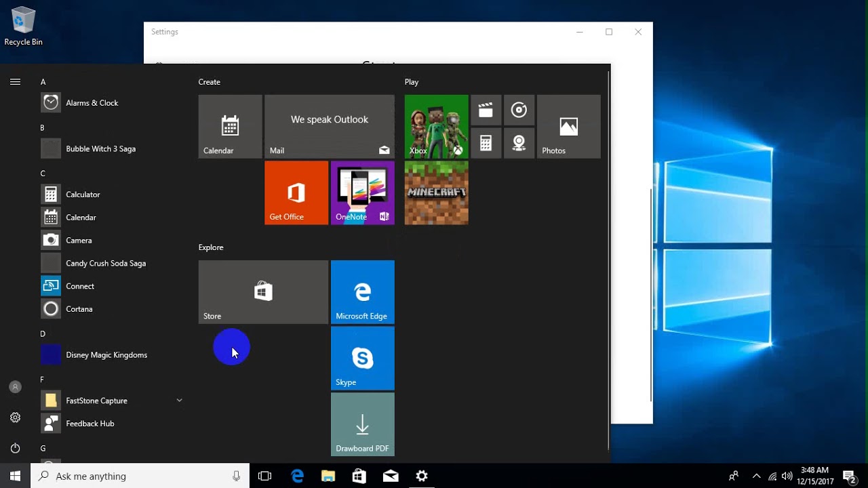
Task: Open the Photos tile
Action: pos(569,127)
